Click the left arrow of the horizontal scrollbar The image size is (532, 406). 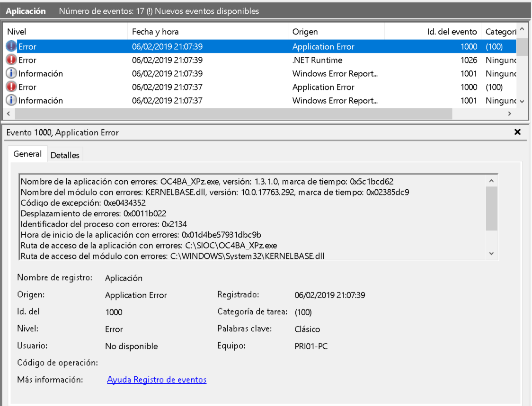point(8,114)
